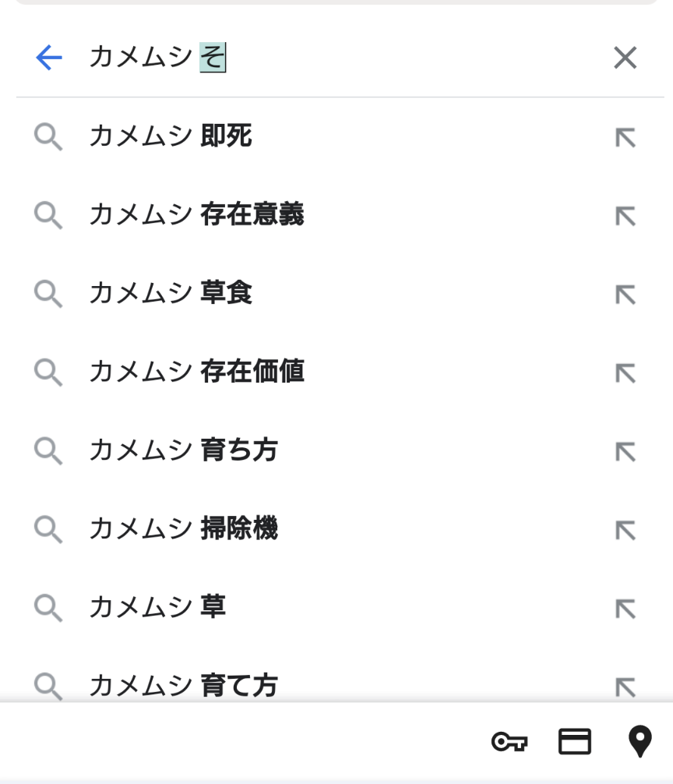673x784 pixels.
Task: Insert 掃除機 suggestion with its arrow icon
Action: [x=625, y=531]
